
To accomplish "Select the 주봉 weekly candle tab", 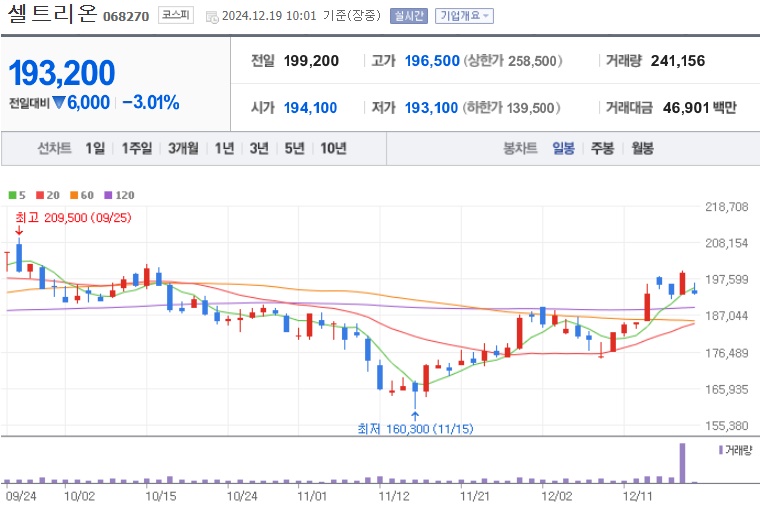I will point(602,148).
